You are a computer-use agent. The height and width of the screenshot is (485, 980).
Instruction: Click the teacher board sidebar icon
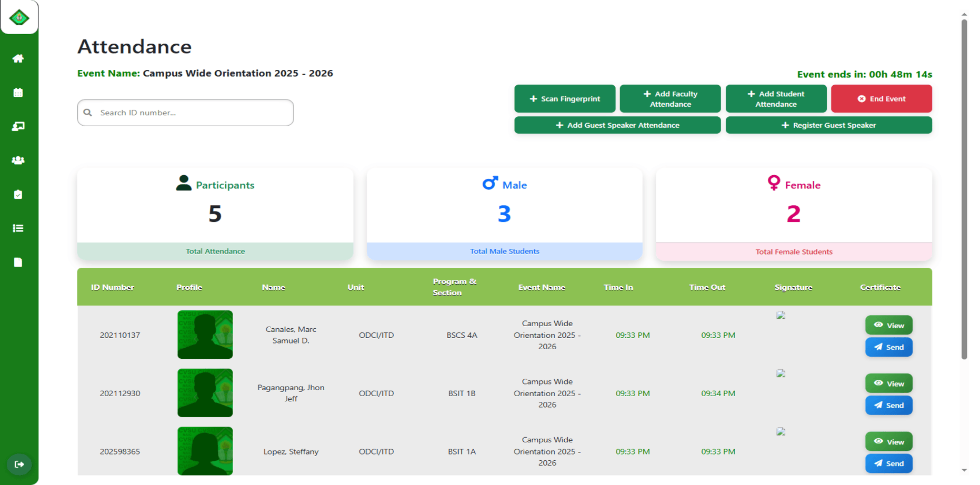[x=18, y=126]
